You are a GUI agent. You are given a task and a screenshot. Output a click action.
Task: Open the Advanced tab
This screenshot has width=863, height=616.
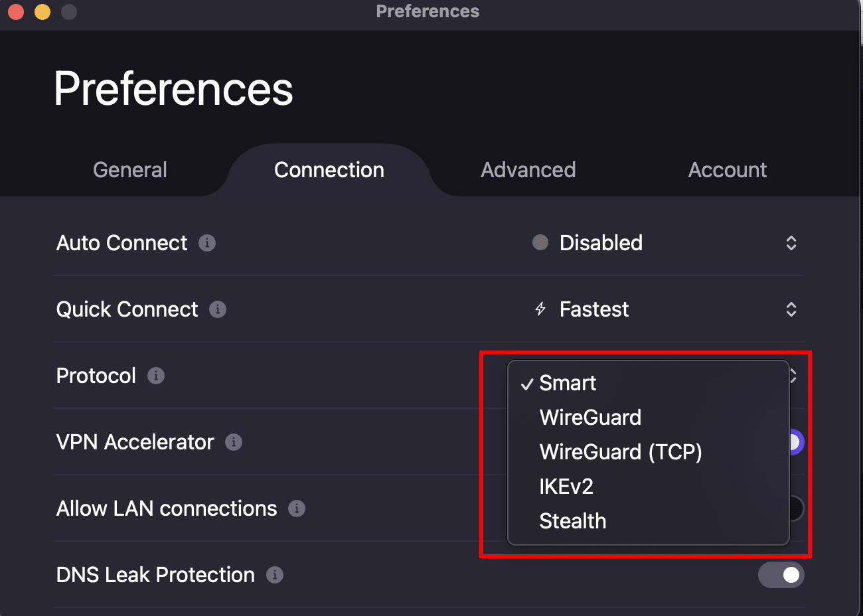click(528, 170)
